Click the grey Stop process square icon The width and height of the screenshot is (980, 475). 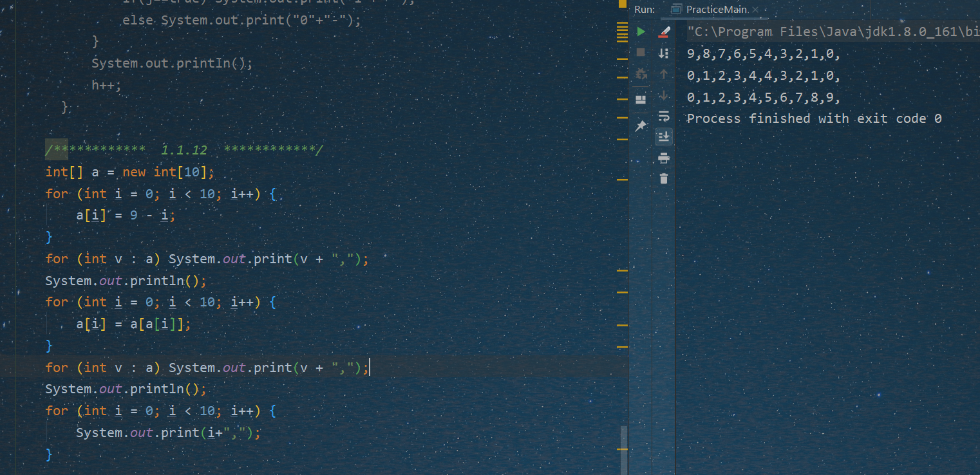[641, 52]
